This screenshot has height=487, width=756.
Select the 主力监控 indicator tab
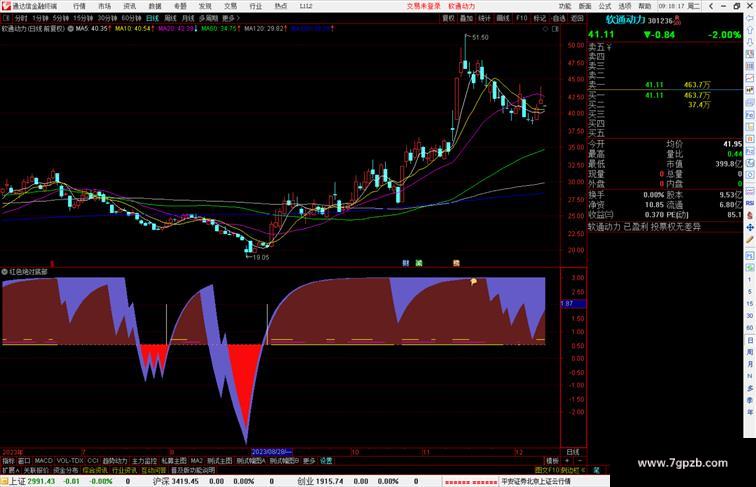pyautogui.click(x=144, y=461)
